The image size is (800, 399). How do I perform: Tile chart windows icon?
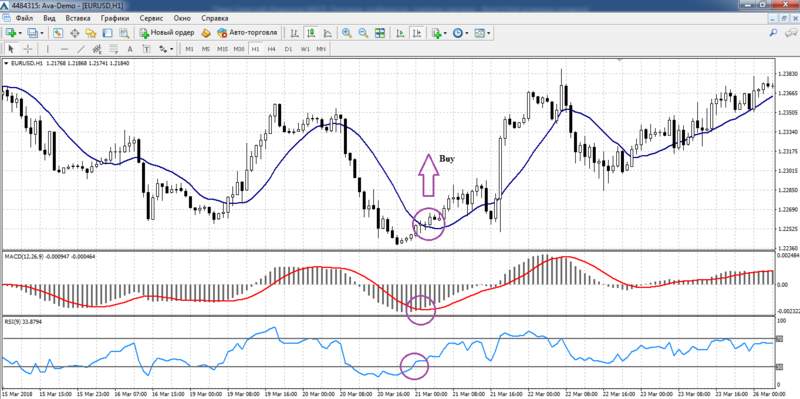[380, 33]
